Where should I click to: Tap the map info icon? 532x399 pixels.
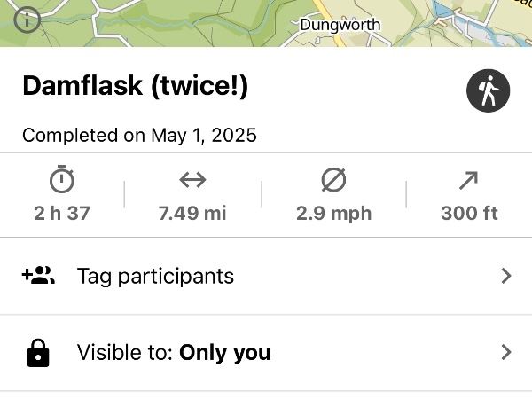pyautogui.click(x=27, y=19)
